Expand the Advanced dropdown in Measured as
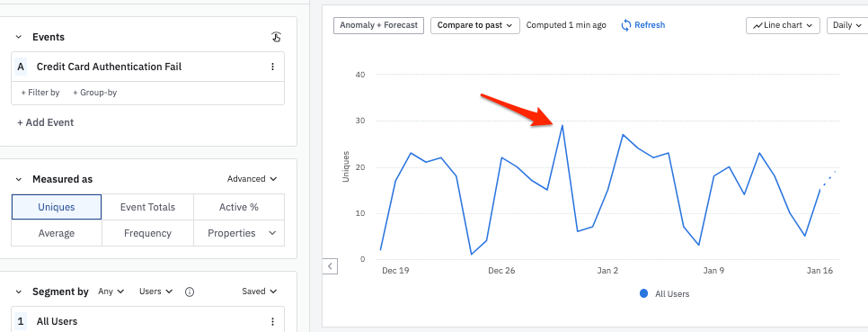Viewport: 868px width, 332px height. click(x=252, y=179)
